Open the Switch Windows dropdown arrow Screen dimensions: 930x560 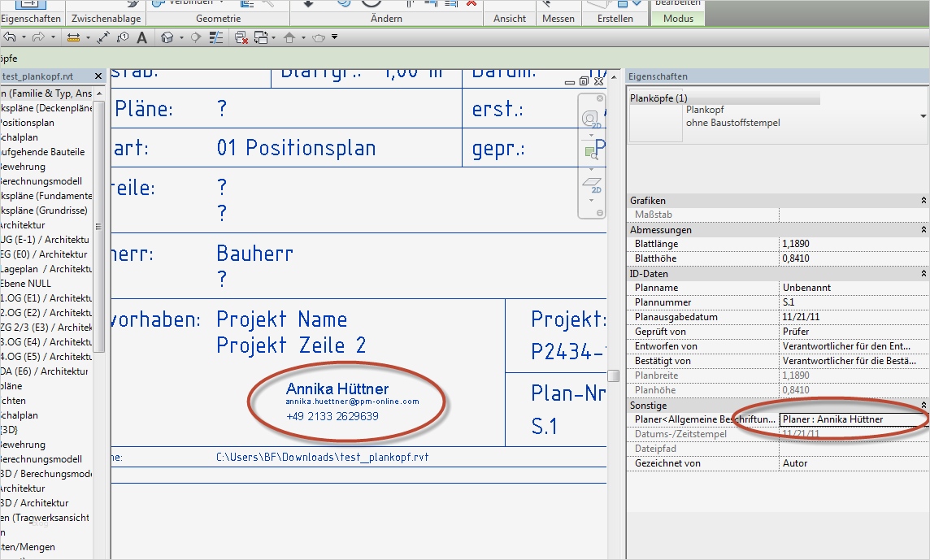pyautogui.click(x=273, y=37)
